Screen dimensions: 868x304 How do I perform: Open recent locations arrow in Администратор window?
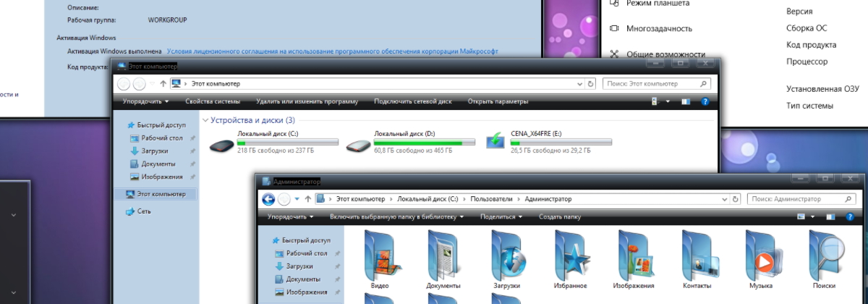297,199
